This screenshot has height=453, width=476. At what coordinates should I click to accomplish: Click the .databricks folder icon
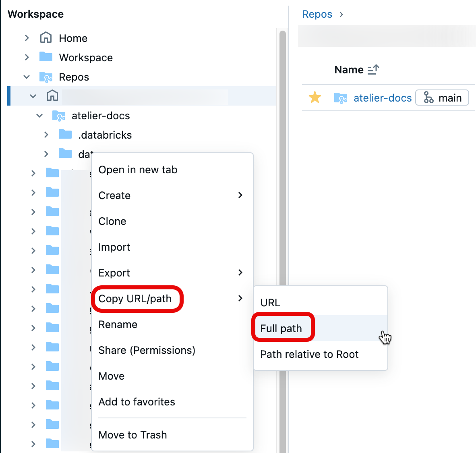(x=65, y=134)
